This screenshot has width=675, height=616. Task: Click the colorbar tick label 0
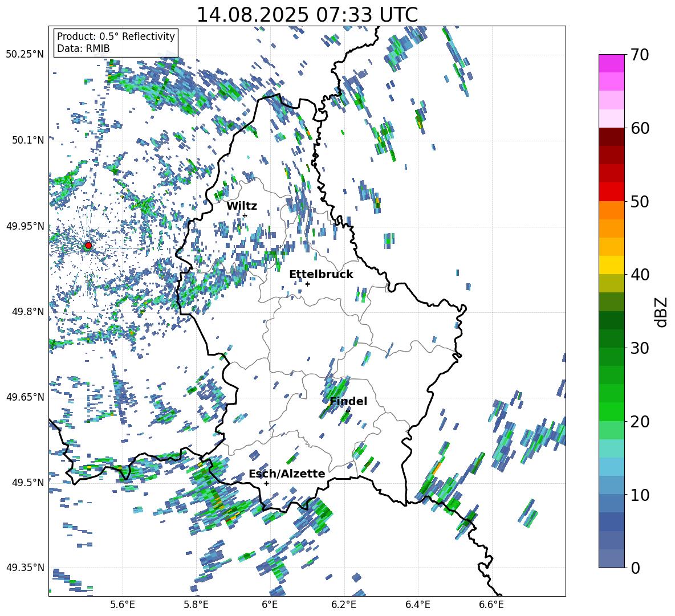coord(635,568)
